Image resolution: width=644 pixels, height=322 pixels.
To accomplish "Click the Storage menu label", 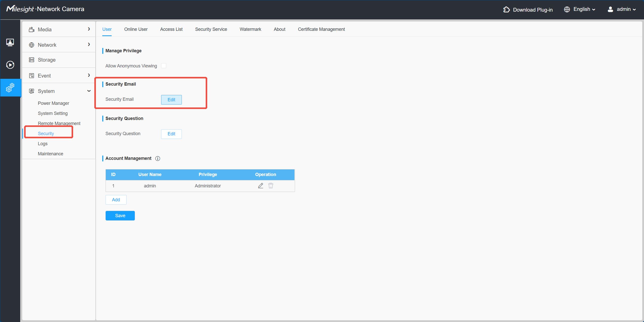I will click(x=47, y=60).
